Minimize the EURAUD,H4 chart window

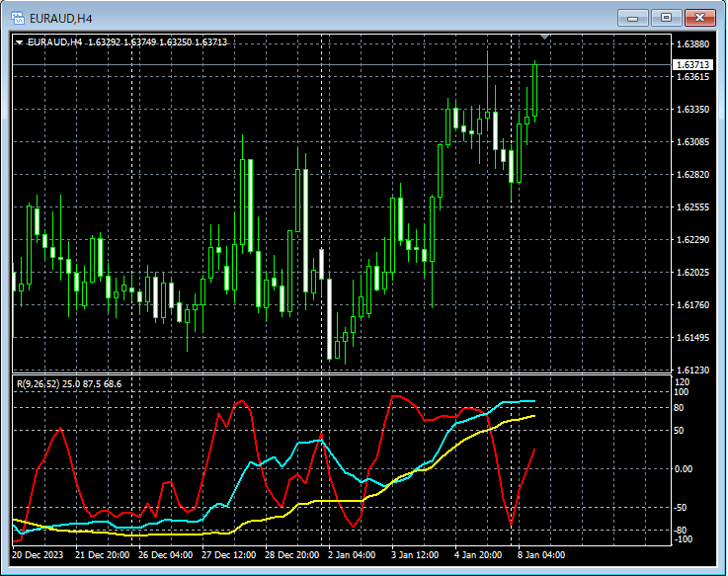[x=632, y=18]
